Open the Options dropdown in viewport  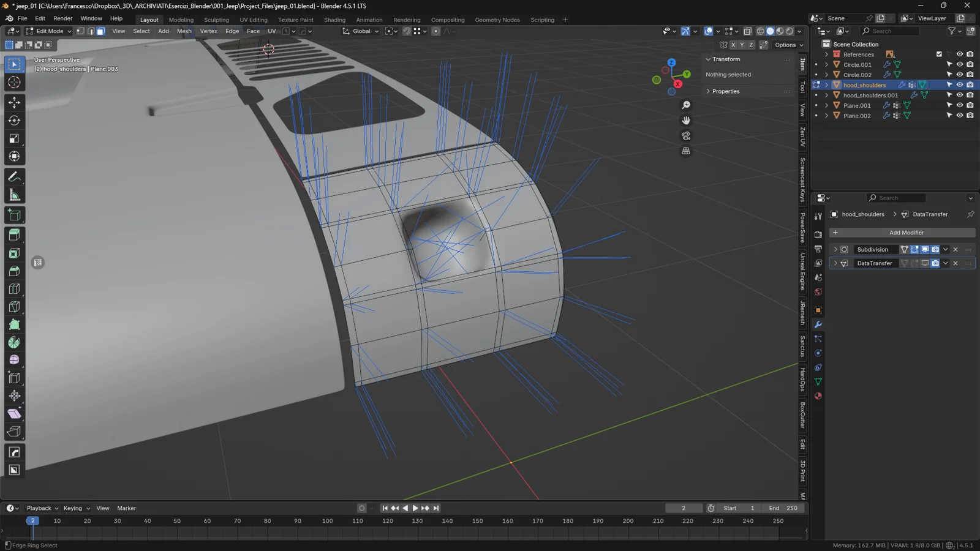tap(789, 45)
